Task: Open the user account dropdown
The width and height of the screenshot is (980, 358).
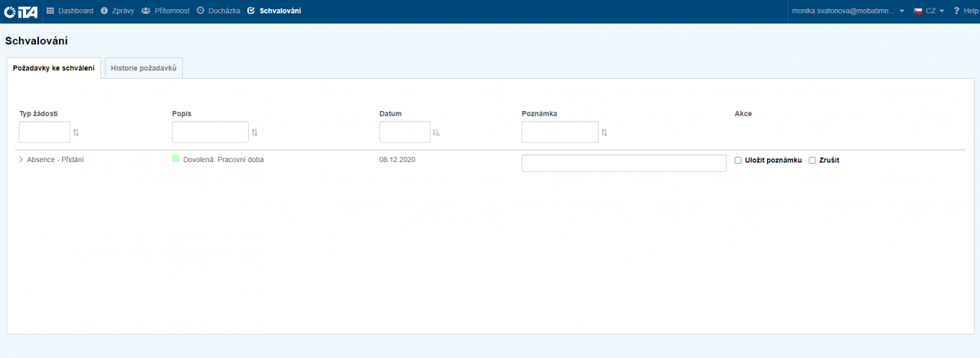Action: [848, 11]
